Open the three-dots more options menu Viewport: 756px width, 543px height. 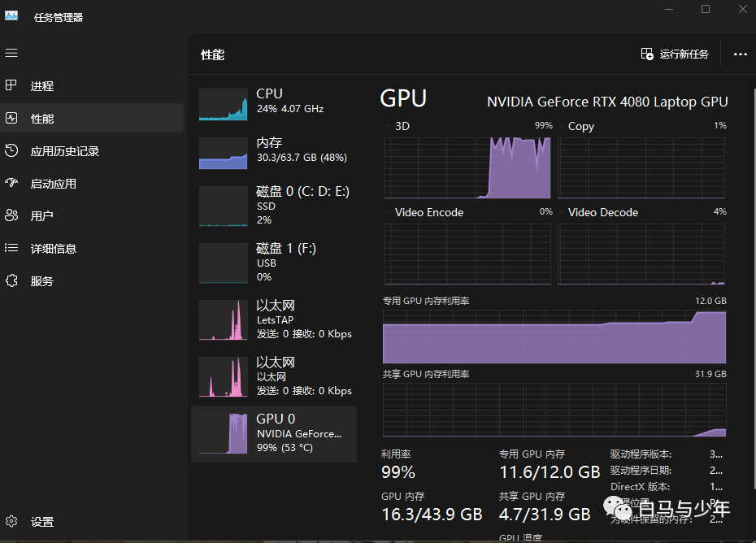point(740,54)
